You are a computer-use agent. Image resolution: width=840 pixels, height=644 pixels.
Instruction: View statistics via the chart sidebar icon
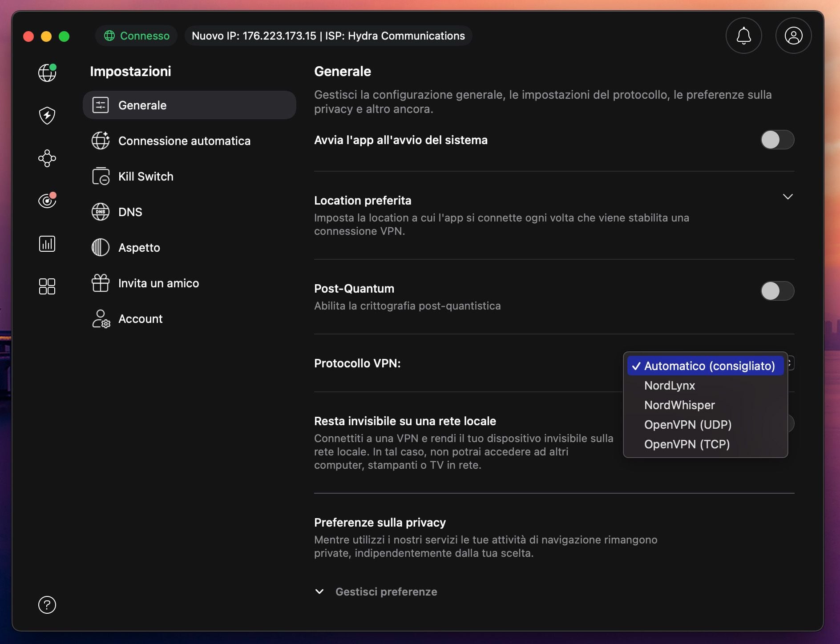[x=47, y=243]
